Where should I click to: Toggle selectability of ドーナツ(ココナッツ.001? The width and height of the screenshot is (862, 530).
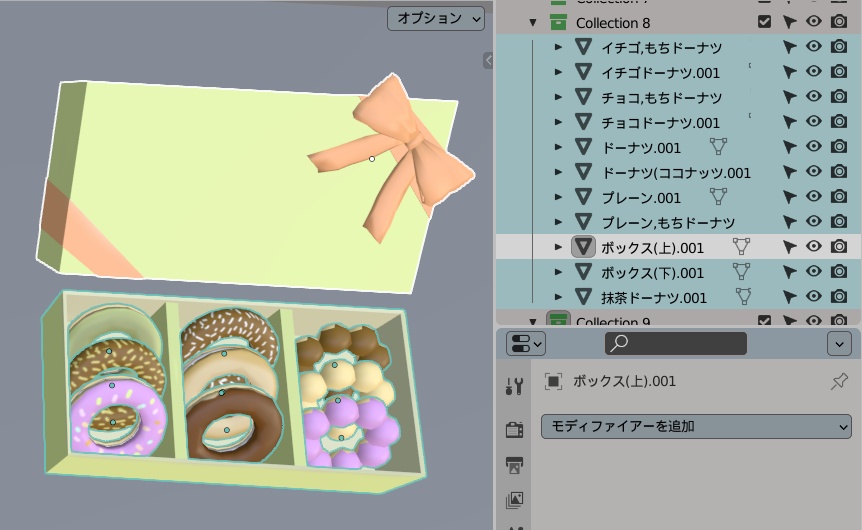tap(789, 172)
